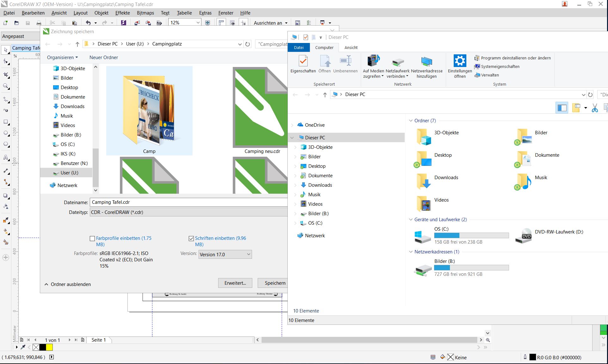This screenshot has width=608, height=364.
Task: Expand the OneDrive tree node in Explorer
Action: [292, 125]
